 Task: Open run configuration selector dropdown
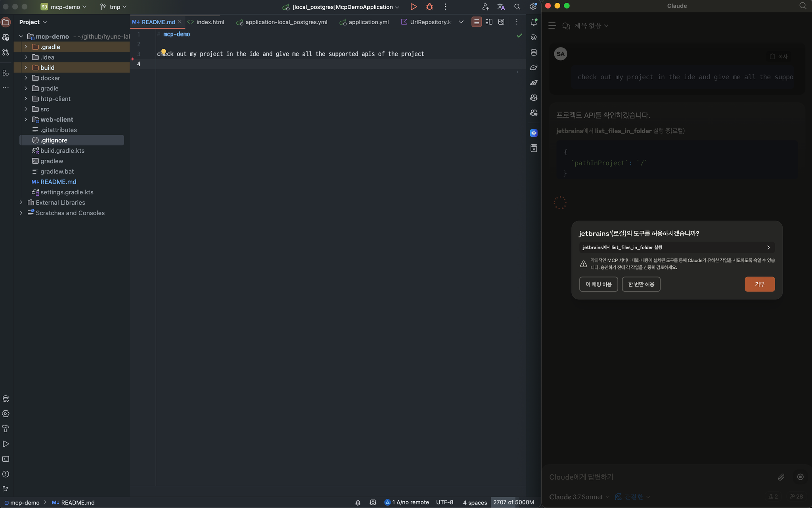pyautogui.click(x=341, y=7)
